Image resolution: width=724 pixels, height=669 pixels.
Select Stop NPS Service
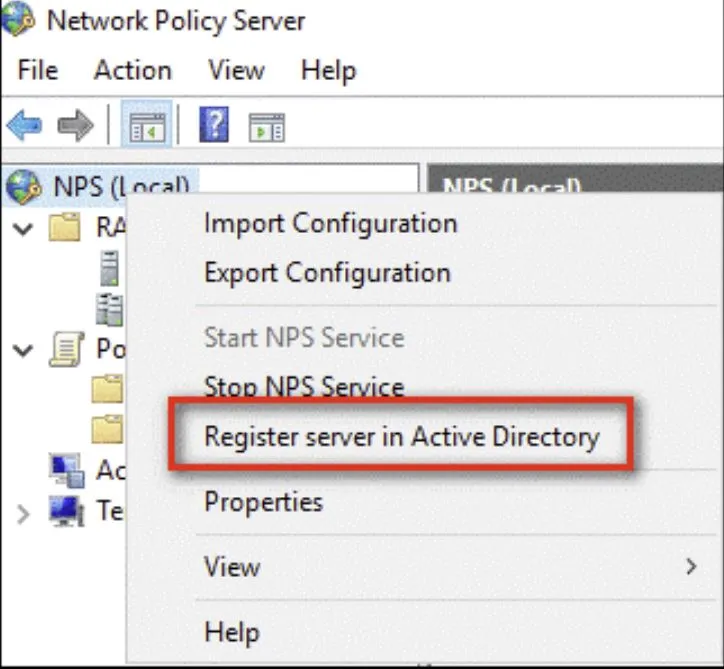pos(304,386)
